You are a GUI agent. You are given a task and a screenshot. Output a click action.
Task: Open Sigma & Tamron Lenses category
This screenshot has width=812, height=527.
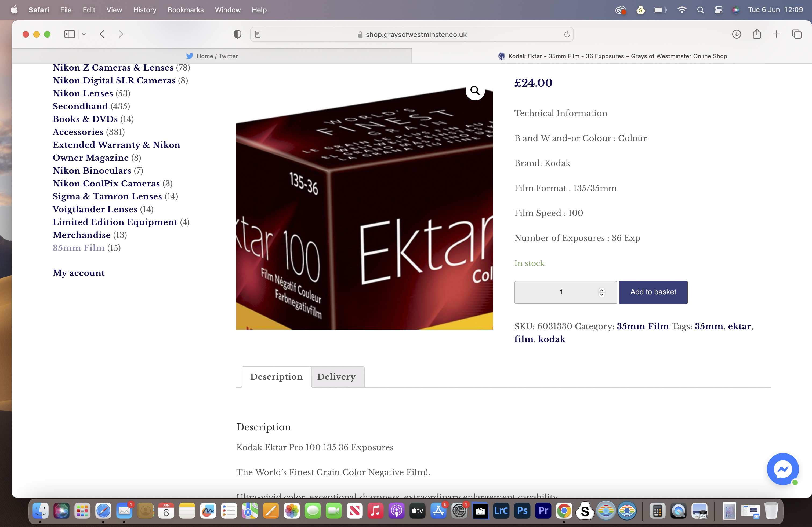click(x=107, y=196)
